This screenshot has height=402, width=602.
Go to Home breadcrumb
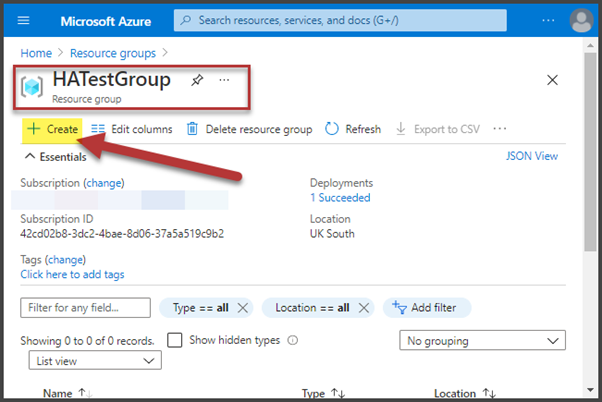pos(36,53)
